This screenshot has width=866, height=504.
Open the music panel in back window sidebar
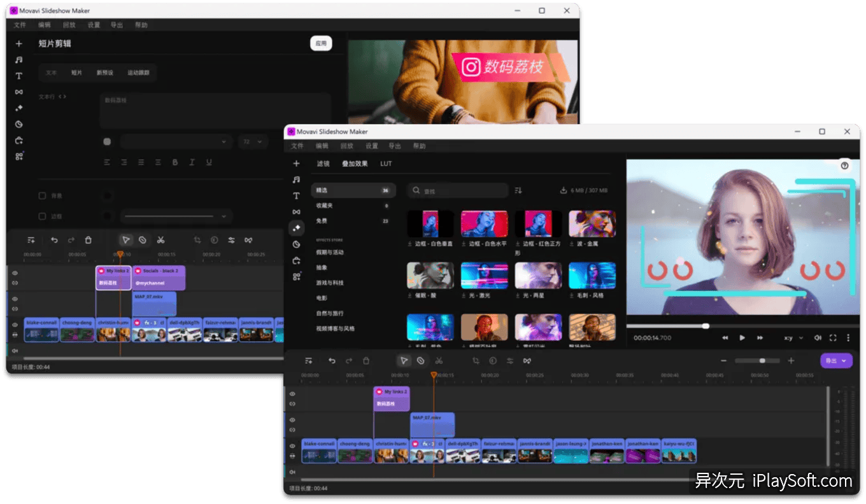point(19,60)
